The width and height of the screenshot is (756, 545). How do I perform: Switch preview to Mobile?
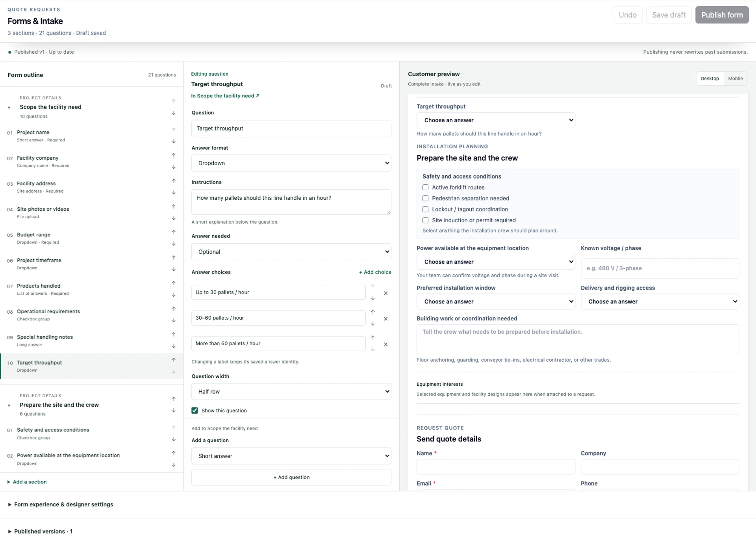pos(736,78)
